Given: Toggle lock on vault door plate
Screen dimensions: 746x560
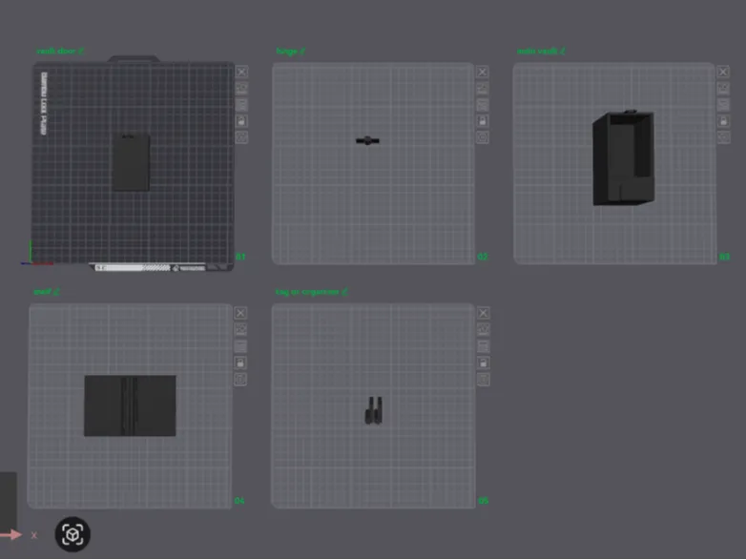Looking at the screenshot, I should pos(241,121).
